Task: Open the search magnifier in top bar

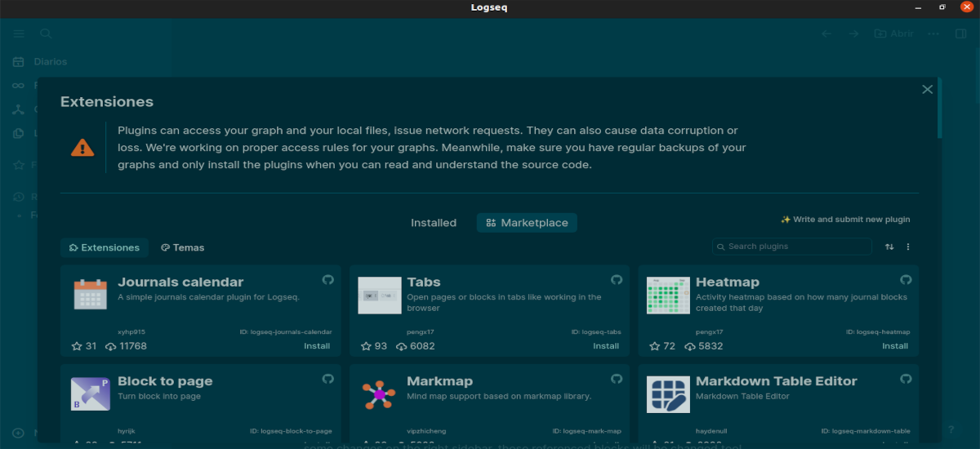Action: click(46, 33)
